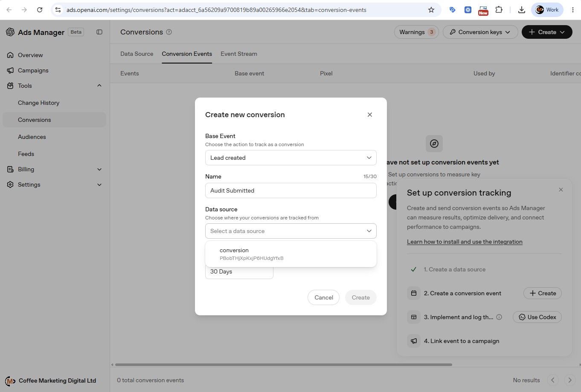581x392 pixels.
Task: Close the Set up conversion tracking panel
Action: (561, 190)
